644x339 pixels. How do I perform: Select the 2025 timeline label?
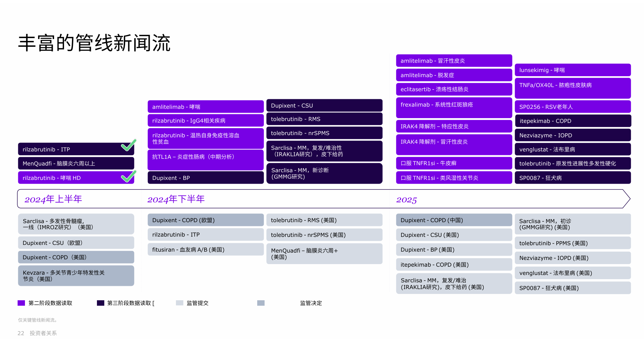click(x=406, y=200)
